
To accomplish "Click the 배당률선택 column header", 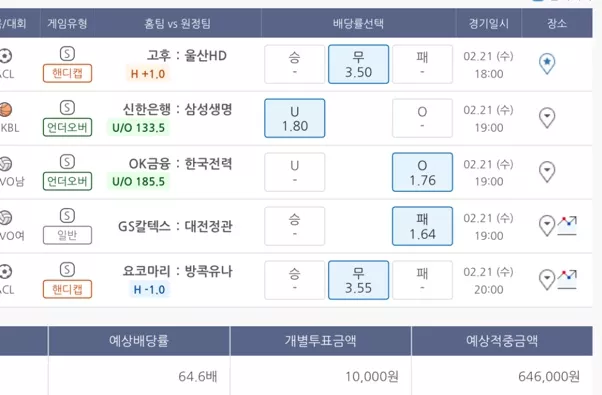I will tap(359, 23).
